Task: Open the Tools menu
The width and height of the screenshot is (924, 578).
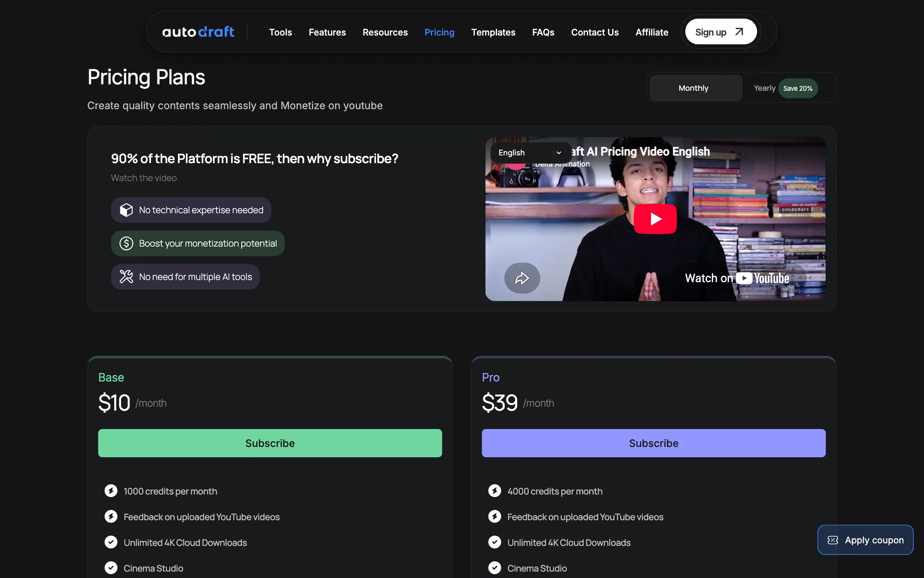Action: pos(280,32)
